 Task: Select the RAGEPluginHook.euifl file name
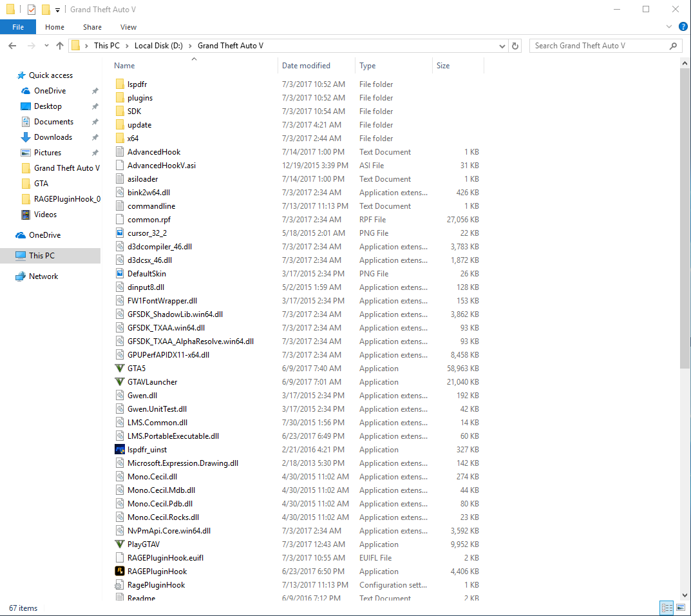pyautogui.click(x=166, y=558)
